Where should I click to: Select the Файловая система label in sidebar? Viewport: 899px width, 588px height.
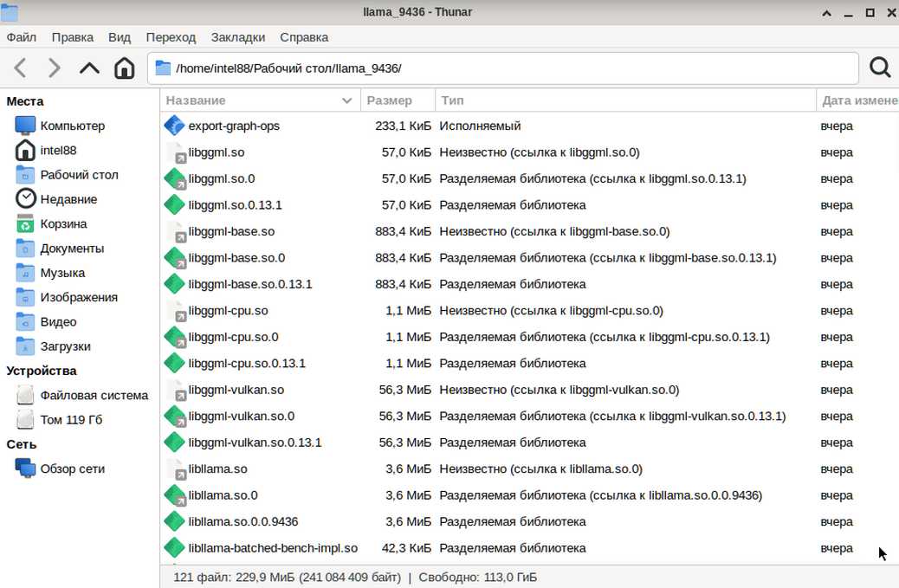pos(94,395)
